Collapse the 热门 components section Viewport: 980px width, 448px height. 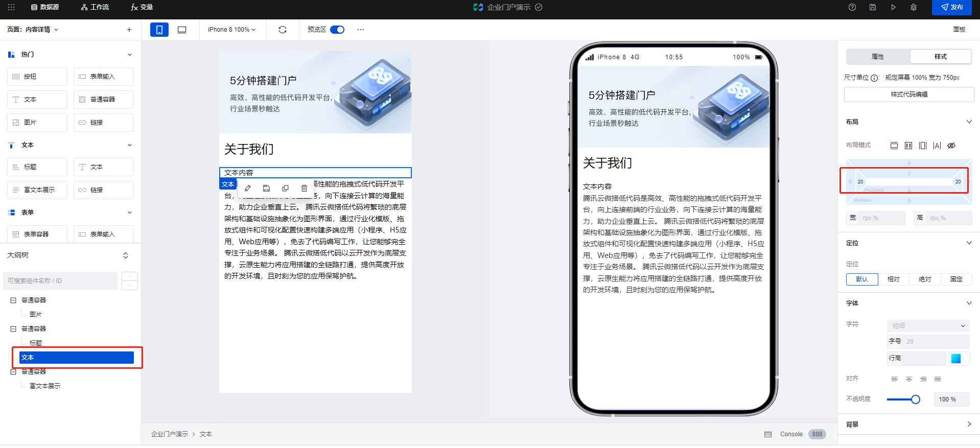tap(130, 55)
